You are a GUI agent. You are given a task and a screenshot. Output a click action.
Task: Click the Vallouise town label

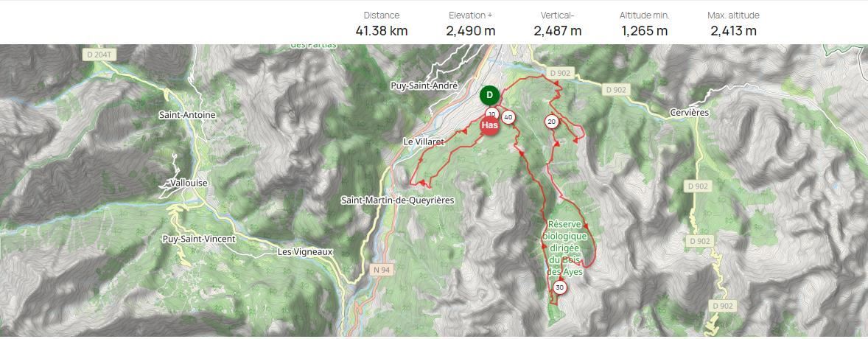point(189,183)
